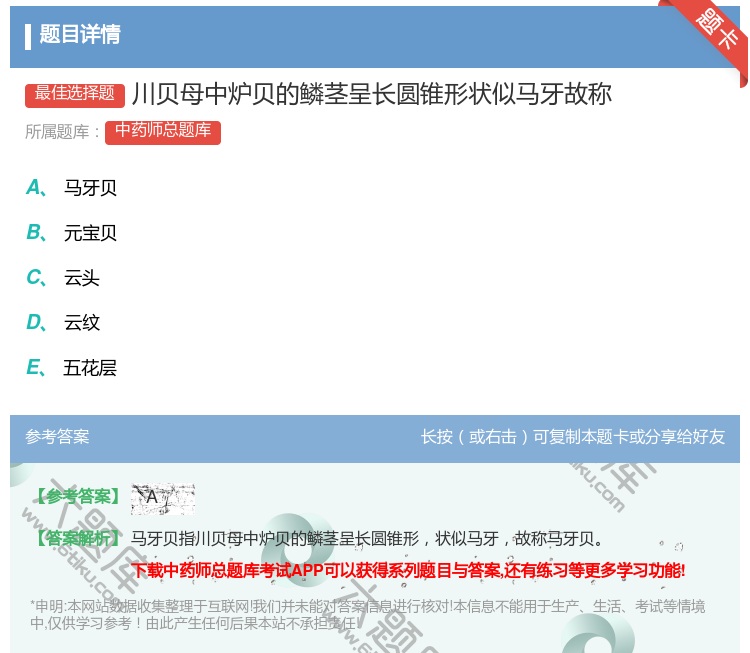The image size is (750, 653).
Task: Select option C 云头
Action: pos(63,277)
